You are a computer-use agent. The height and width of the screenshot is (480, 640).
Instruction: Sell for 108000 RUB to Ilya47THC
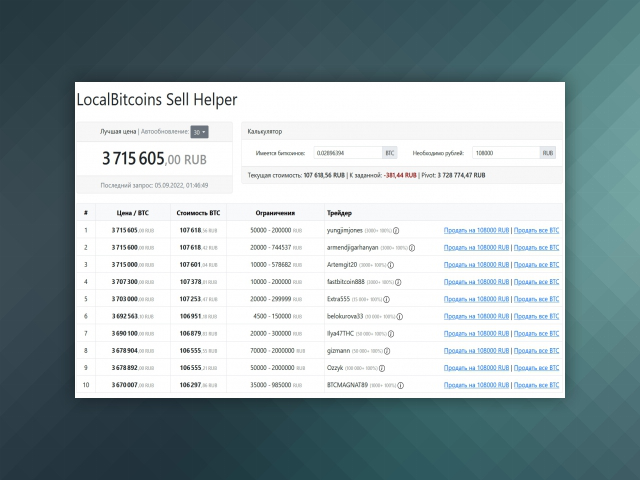tap(476, 333)
